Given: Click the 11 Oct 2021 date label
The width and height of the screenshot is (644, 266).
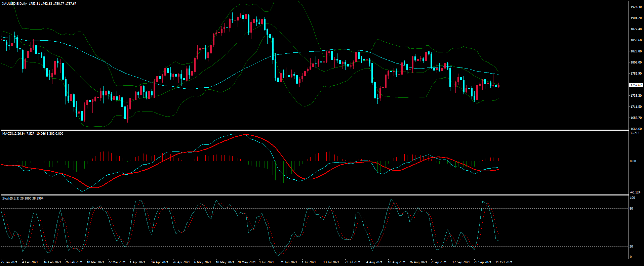Looking at the screenshot, I should (x=504, y=262).
